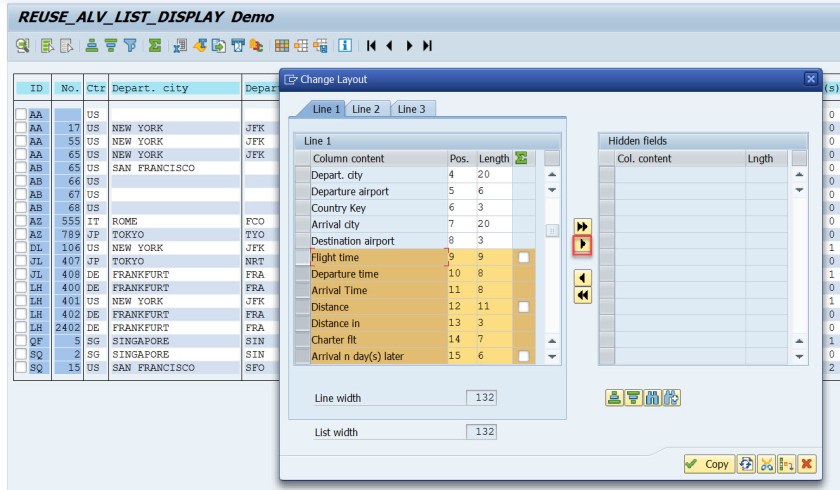Click the Line width value field
840x490 pixels.
pyautogui.click(x=481, y=397)
